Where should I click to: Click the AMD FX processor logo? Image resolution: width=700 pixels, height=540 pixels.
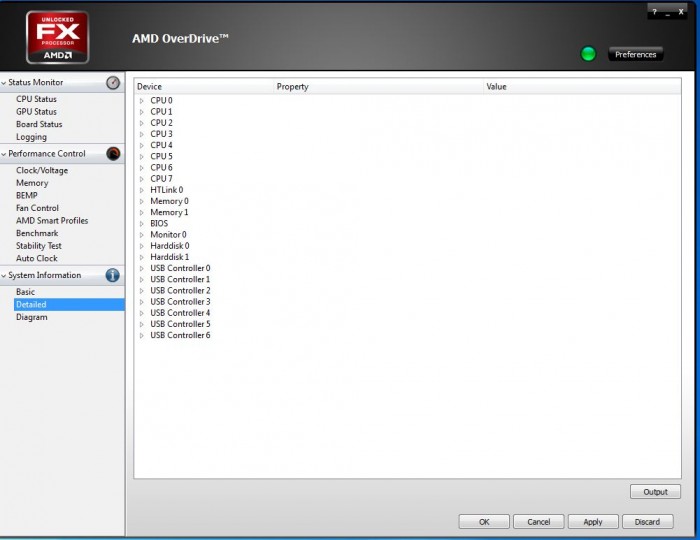tap(58, 37)
